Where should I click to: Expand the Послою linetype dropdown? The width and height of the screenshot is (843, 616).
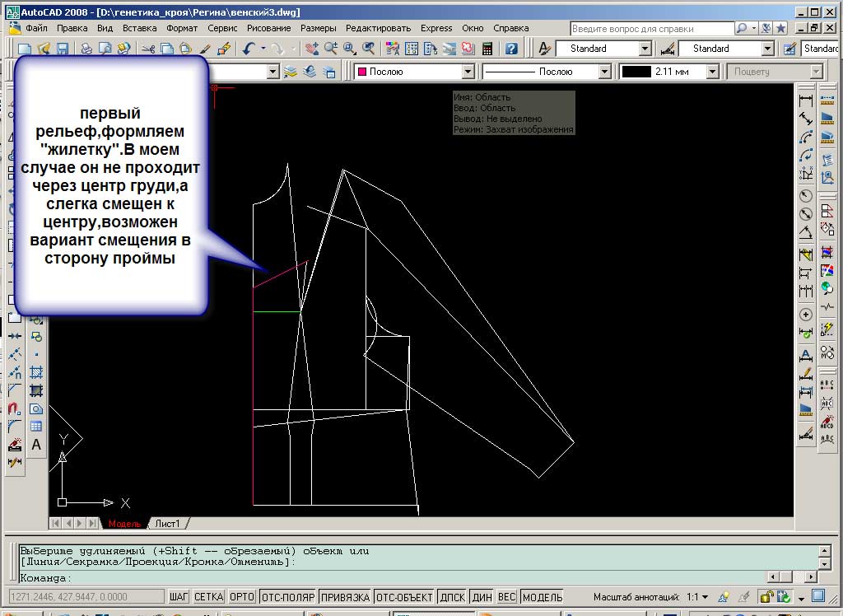pyautogui.click(x=606, y=72)
